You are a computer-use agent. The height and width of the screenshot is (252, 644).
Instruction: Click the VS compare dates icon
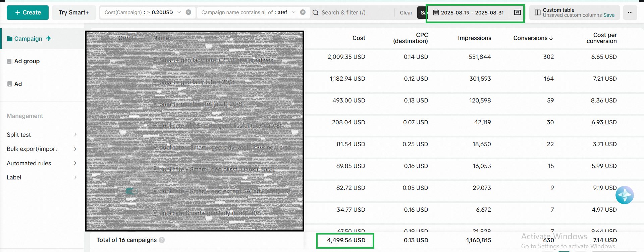518,12
